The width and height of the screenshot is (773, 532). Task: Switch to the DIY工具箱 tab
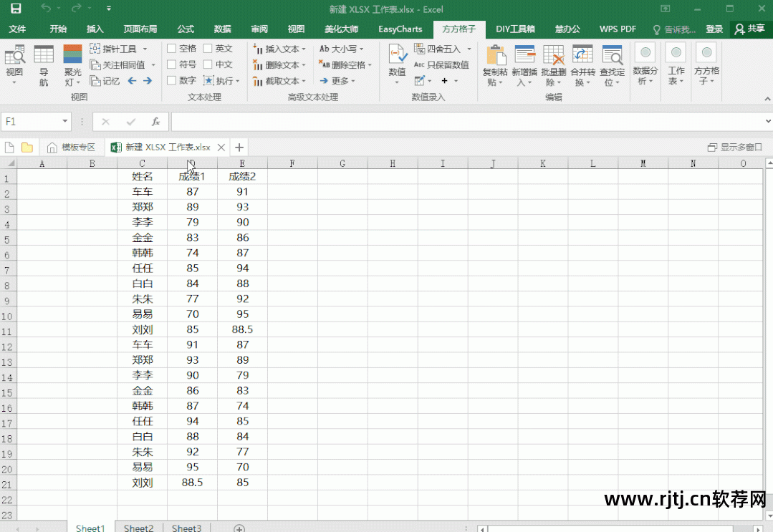(515, 29)
